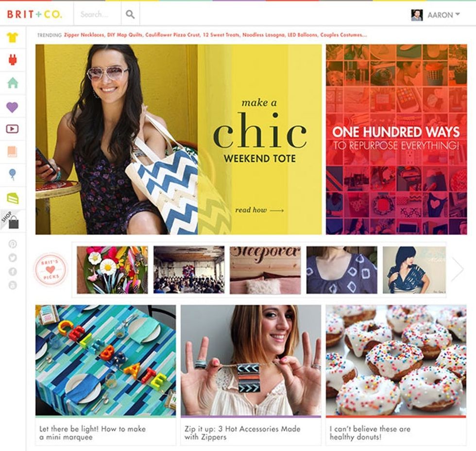Image resolution: width=476 pixels, height=451 pixels.
Task: Open the healthy donuts article card
Action: (396, 375)
